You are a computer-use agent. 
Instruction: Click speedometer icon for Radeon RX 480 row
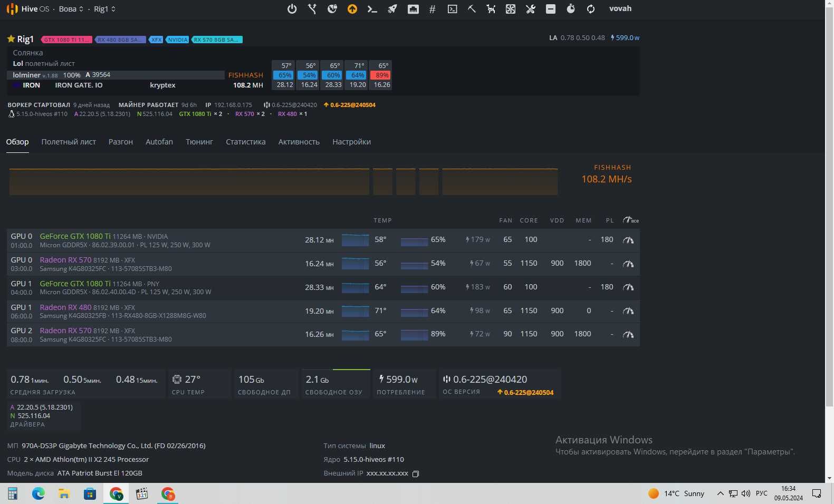[628, 311]
